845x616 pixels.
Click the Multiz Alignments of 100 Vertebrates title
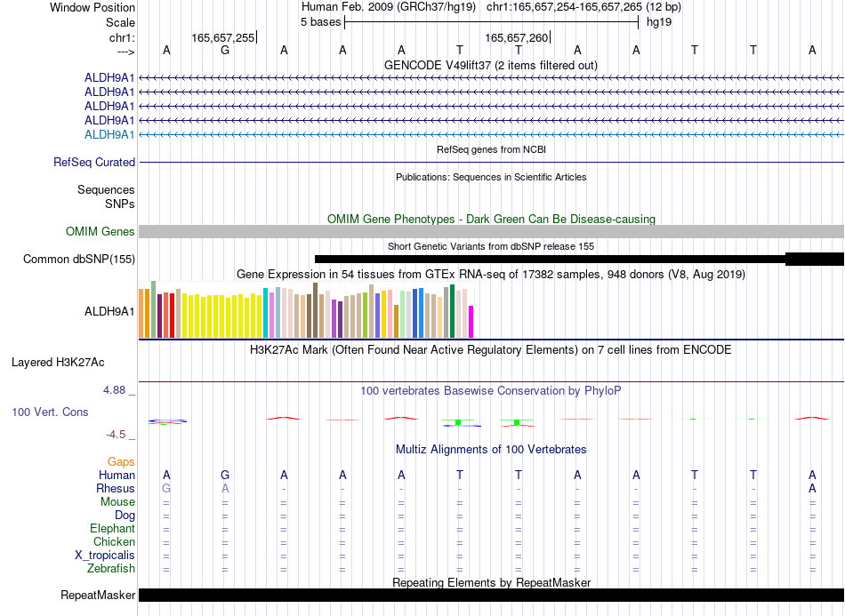pos(491,449)
